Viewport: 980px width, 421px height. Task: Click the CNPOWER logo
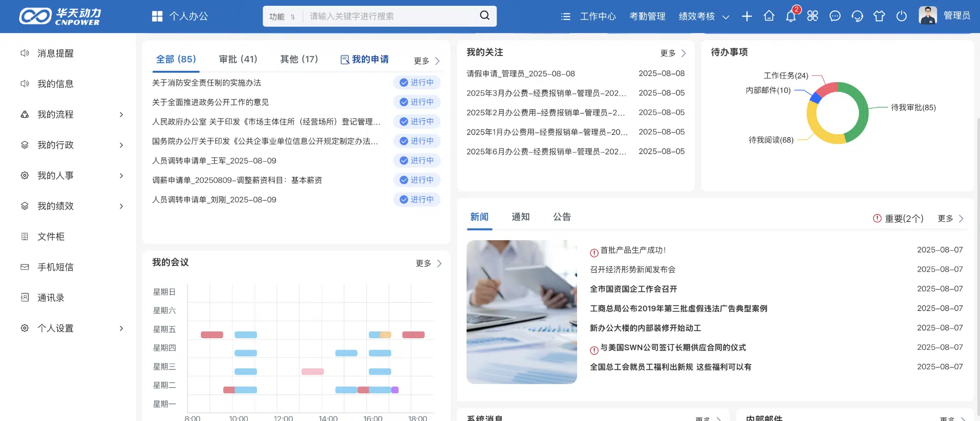coord(60,16)
